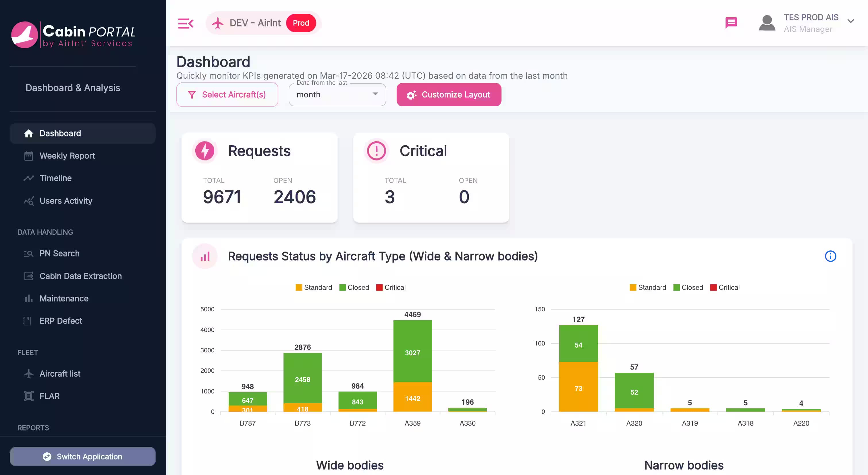Image resolution: width=868 pixels, height=475 pixels.
Task: Go to Cabin Data Extraction page
Action: 80,276
